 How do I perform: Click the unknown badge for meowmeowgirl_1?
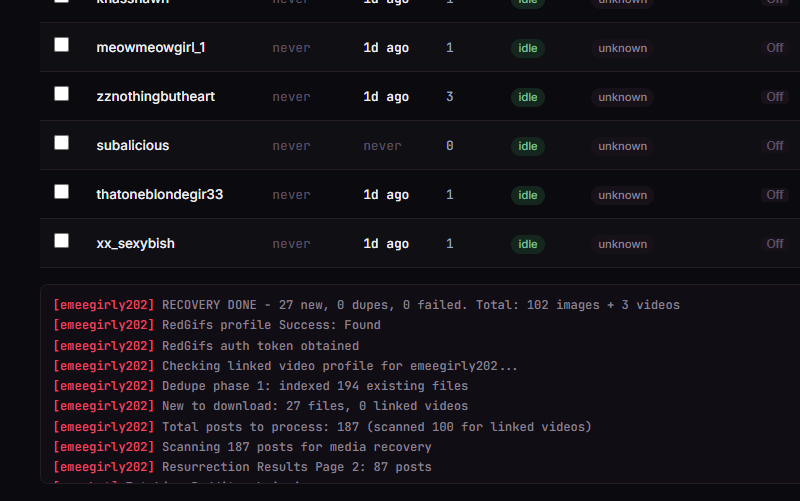(622, 48)
